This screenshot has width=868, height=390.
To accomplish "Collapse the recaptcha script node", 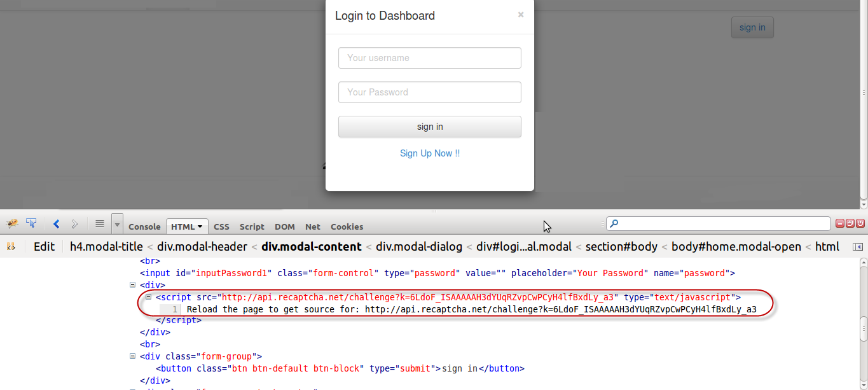I will pyautogui.click(x=148, y=296).
